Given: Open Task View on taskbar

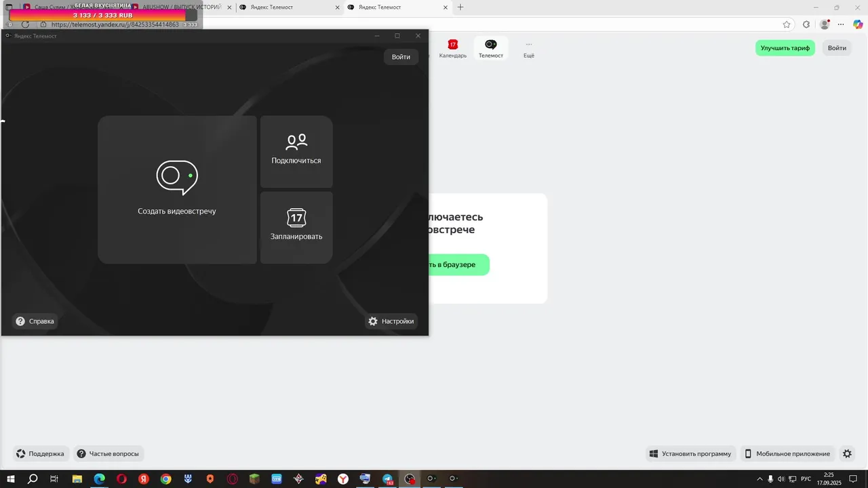Looking at the screenshot, I should point(54,479).
